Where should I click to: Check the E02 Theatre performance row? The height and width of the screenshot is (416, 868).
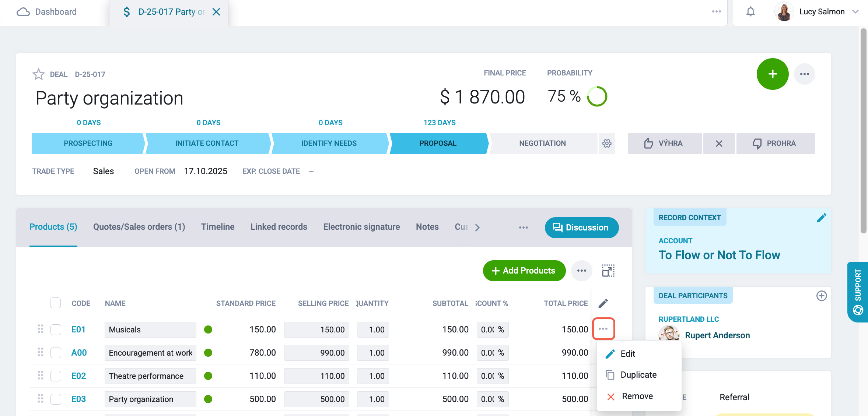pyautogui.click(x=56, y=376)
